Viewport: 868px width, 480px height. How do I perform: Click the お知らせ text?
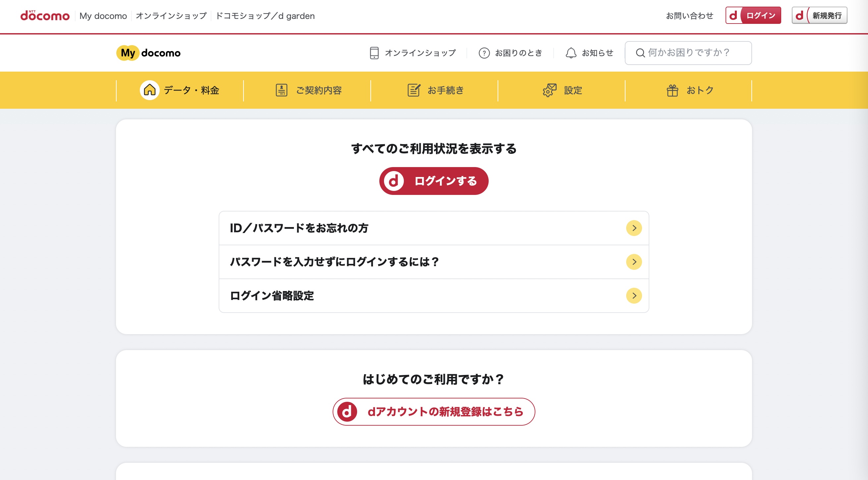tap(597, 53)
